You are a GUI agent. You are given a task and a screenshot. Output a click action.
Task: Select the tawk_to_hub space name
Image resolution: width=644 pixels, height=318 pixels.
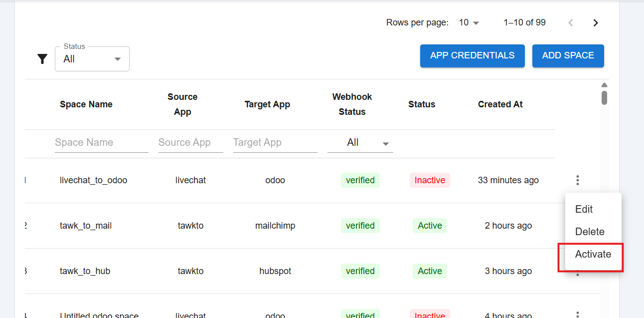pos(85,271)
